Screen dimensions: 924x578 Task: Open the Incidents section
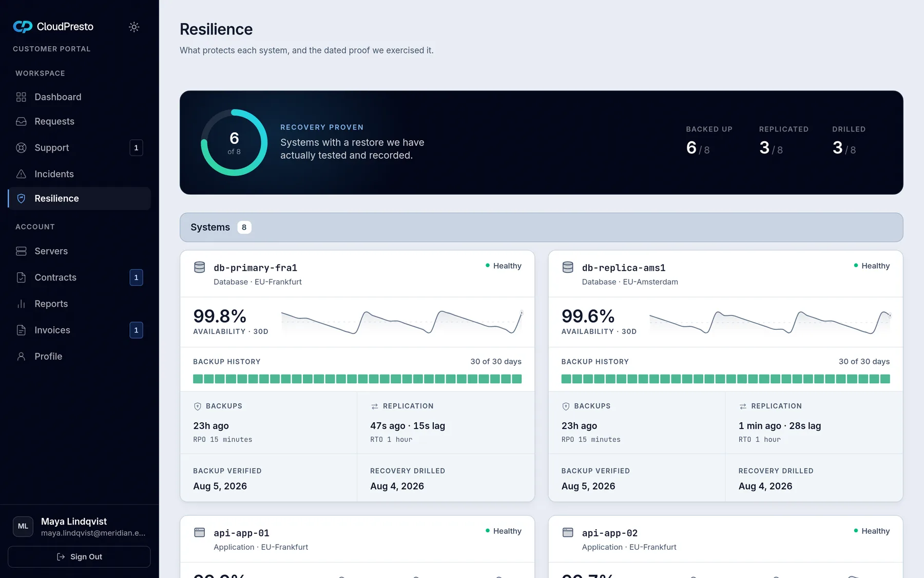[79, 174]
